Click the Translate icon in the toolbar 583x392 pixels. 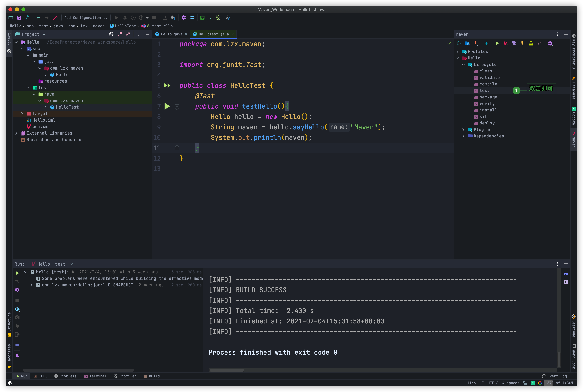click(x=228, y=18)
